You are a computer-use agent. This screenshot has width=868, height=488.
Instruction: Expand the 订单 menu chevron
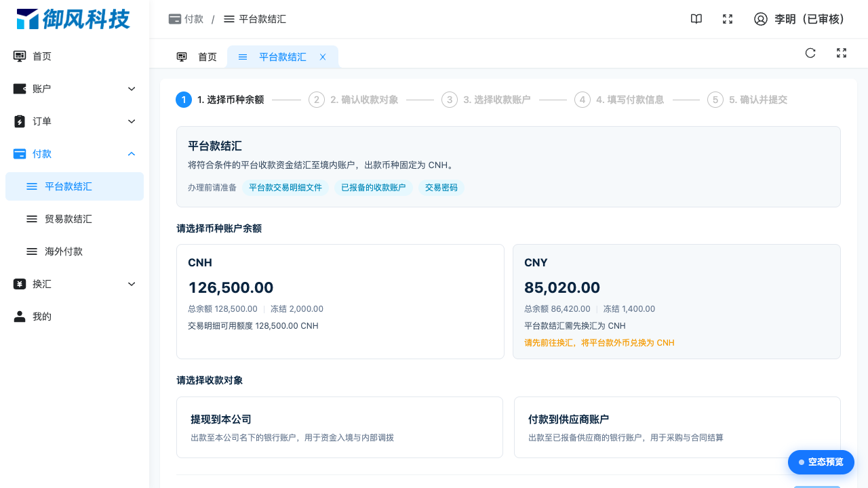pos(132,121)
